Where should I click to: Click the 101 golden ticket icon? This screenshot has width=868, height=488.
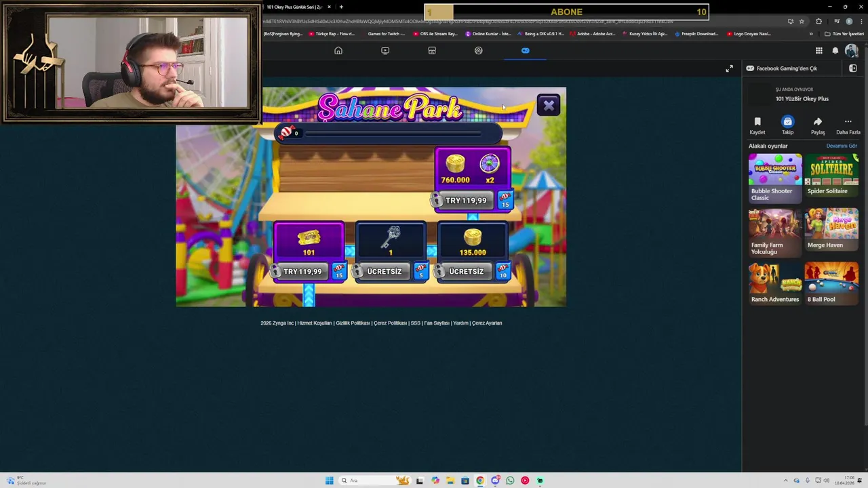coord(309,237)
